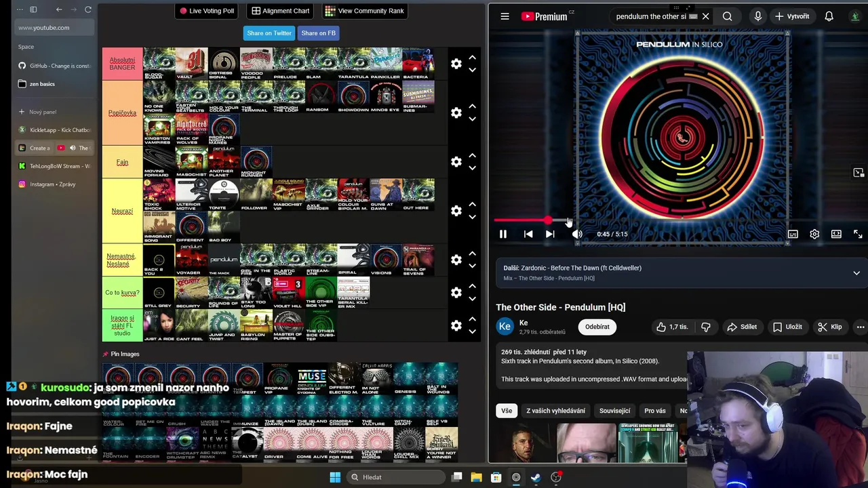Open the Alignment Chart view

coord(280,11)
